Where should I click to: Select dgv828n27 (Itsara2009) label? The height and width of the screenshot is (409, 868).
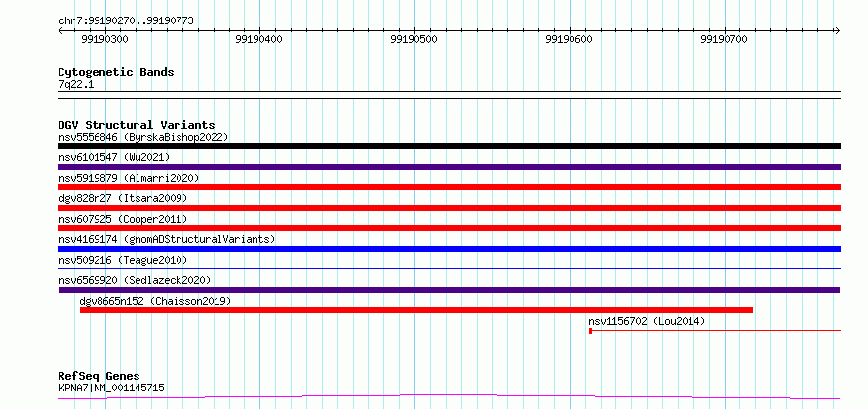click(x=123, y=198)
